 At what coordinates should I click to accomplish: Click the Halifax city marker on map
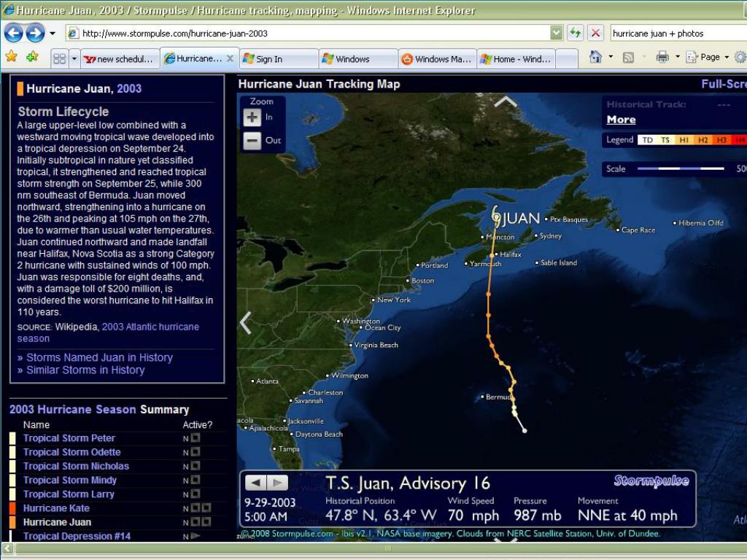coord(496,254)
